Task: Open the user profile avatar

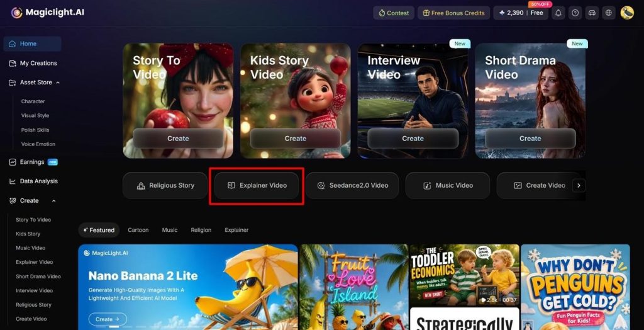Action: point(627,13)
